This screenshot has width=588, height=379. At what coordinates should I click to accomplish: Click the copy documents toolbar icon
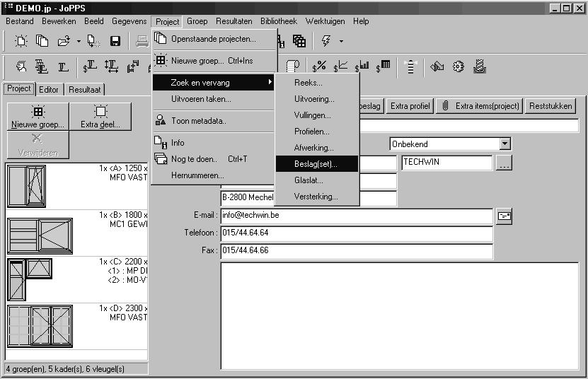pos(42,40)
